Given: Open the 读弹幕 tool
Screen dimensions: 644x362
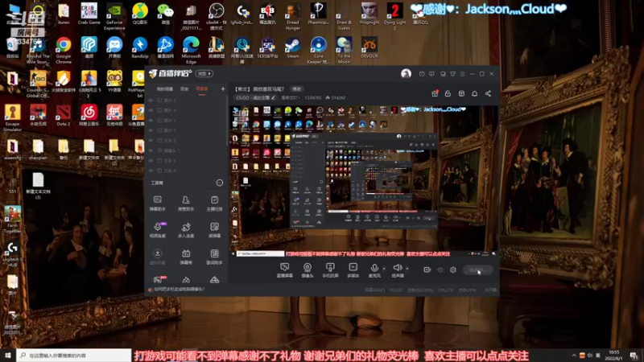Looking at the screenshot, I should click(x=214, y=230).
